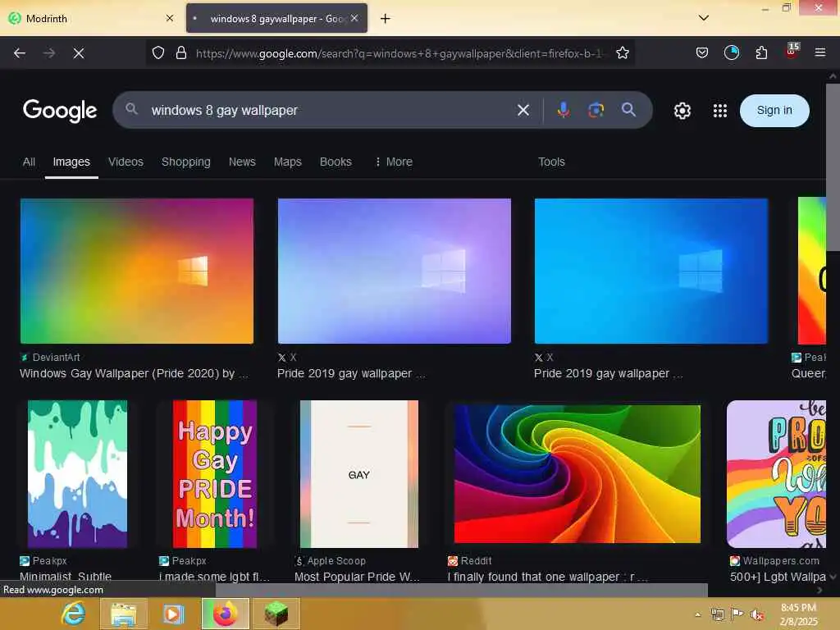Image resolution: width=840 pixels, height=630 pixels.
Task: Open the media player taskbar icon
Action: (173, 614)
